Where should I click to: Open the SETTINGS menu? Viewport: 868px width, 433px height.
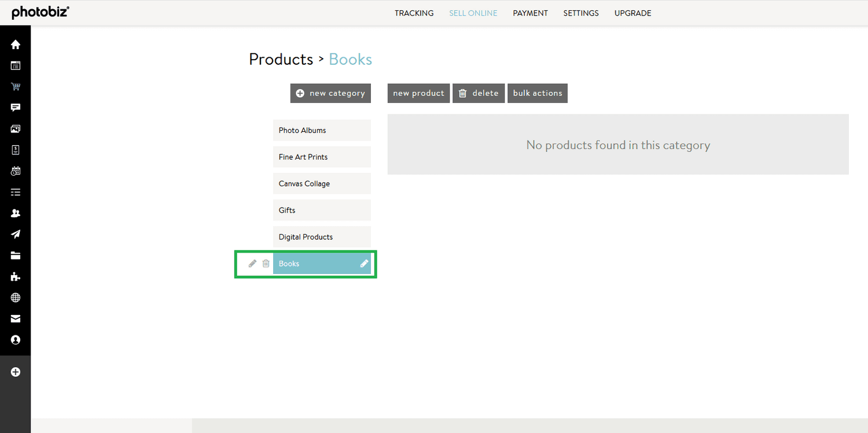tap(580, 13)
